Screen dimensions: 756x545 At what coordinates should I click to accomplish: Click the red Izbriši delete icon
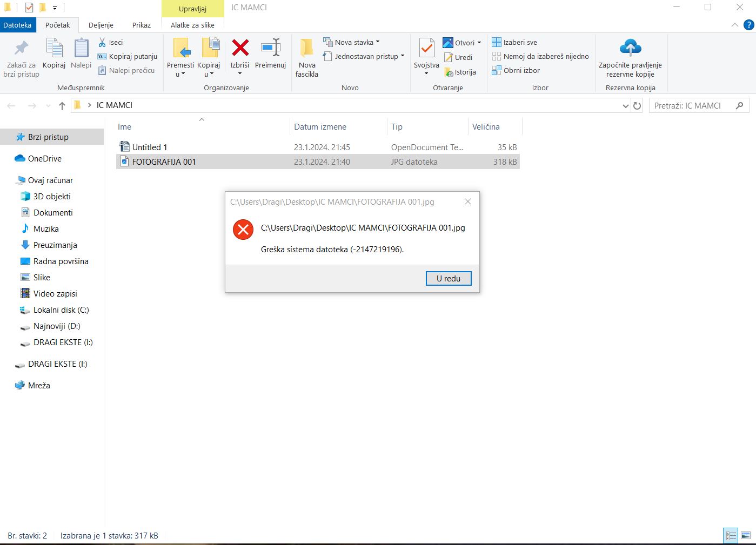pos(240,48)
